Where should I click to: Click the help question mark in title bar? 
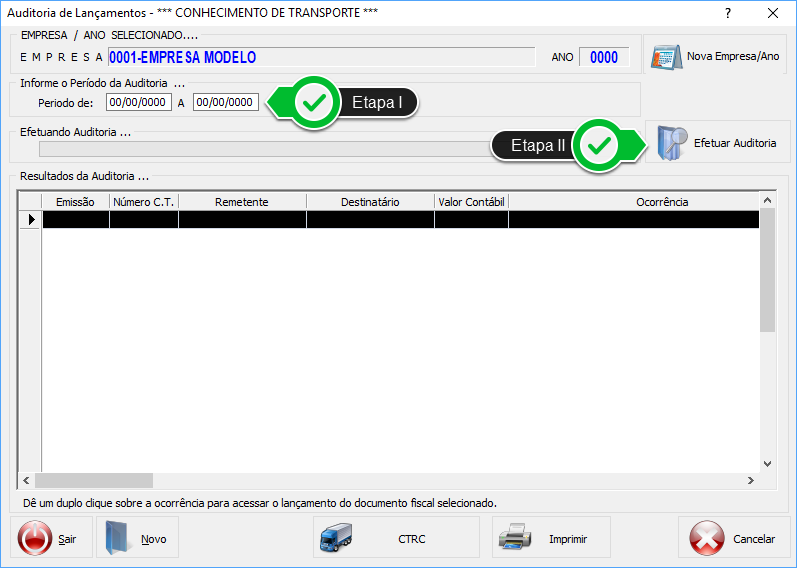point(728,13)
